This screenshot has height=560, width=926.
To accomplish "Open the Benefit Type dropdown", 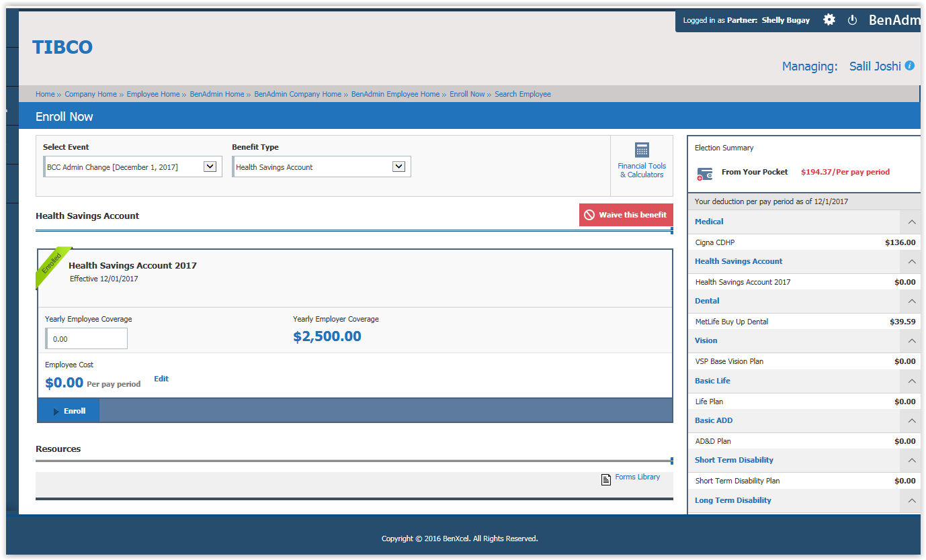I will (398, 167).
